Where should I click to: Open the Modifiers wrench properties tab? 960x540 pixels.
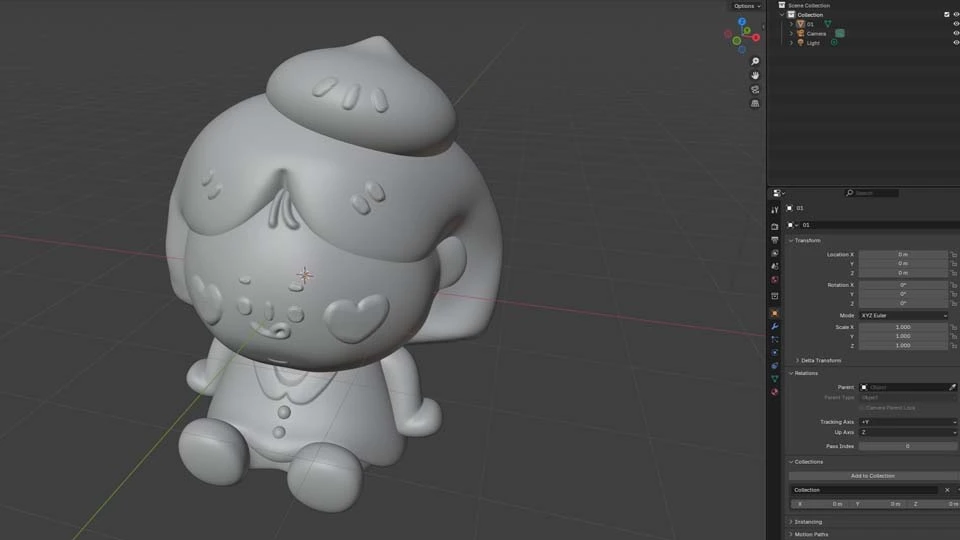[774, 327]
